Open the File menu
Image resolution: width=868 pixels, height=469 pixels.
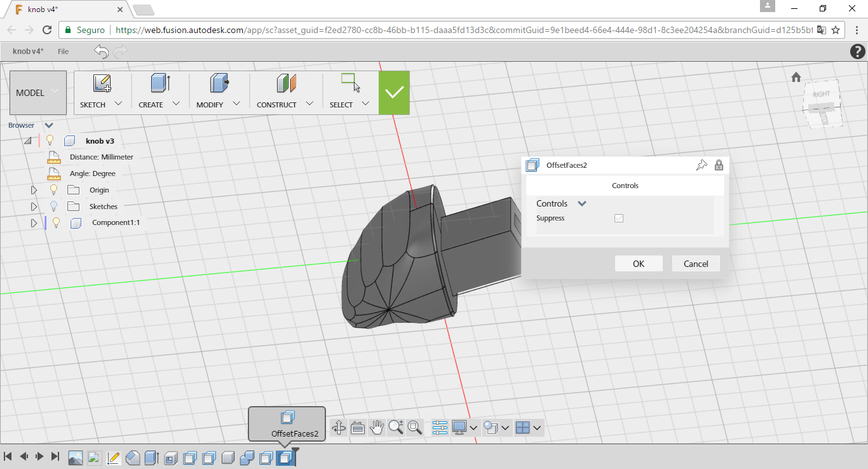tap(63, 51)
